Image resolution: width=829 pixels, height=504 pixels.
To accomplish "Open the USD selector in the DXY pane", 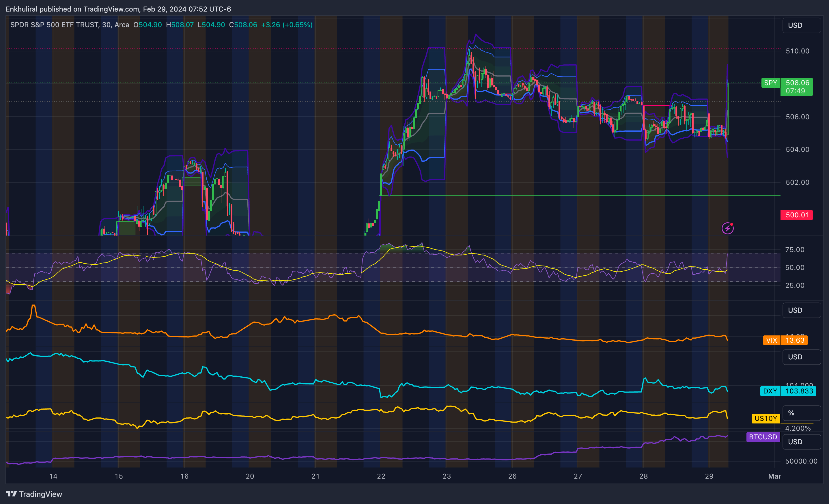I will [801, 357].
